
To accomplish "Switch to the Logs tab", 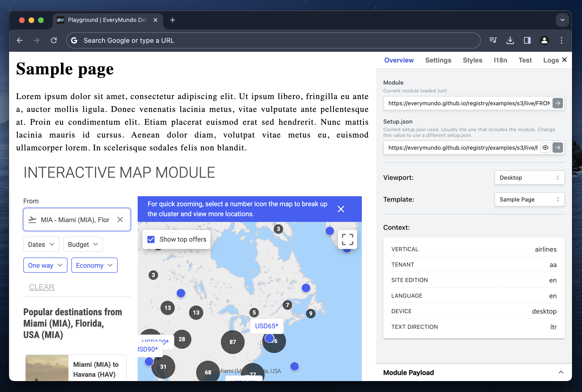I will [x=551, y=60].
